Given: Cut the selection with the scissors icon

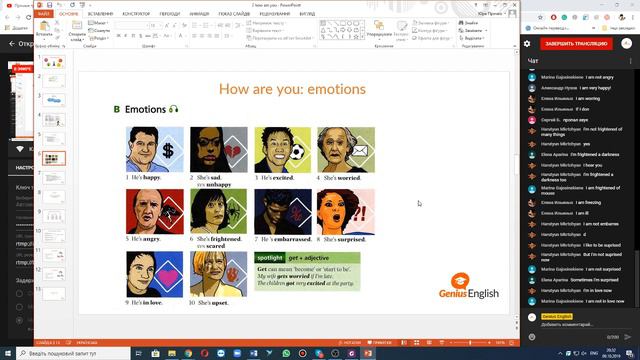Looking at the screenshot, I should tap(57, 23).
